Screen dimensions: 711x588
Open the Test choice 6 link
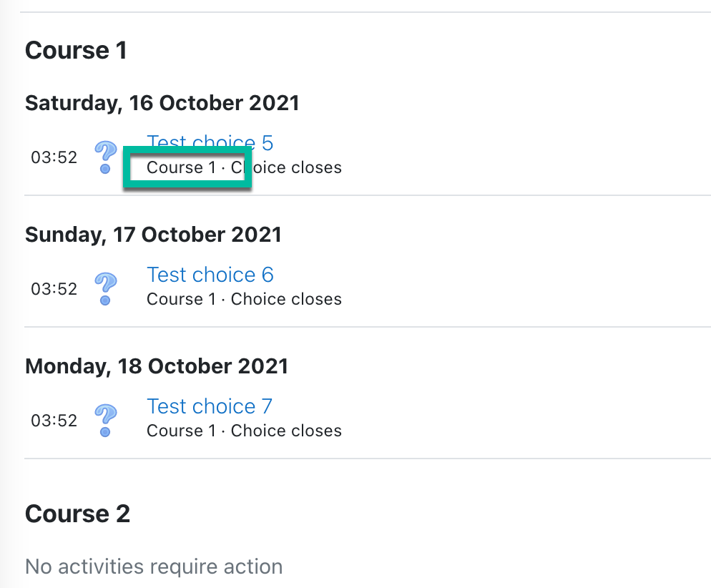pos(210,275)
